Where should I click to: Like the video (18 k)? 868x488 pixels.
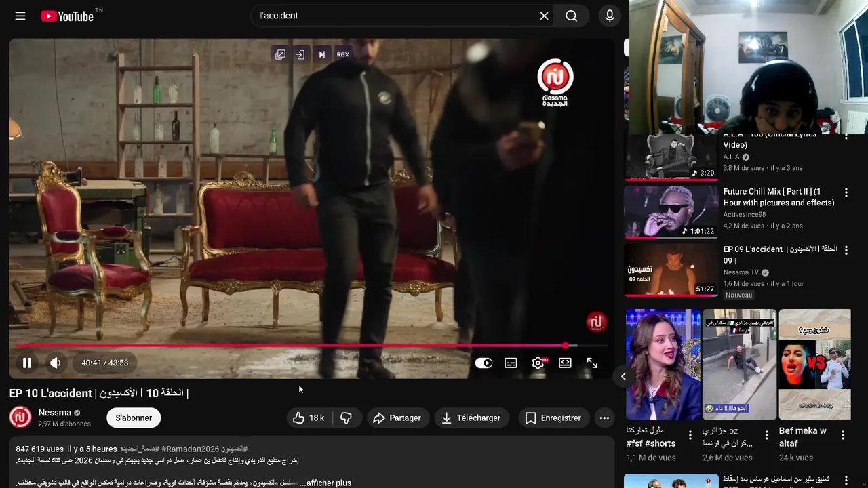point(309,418)
